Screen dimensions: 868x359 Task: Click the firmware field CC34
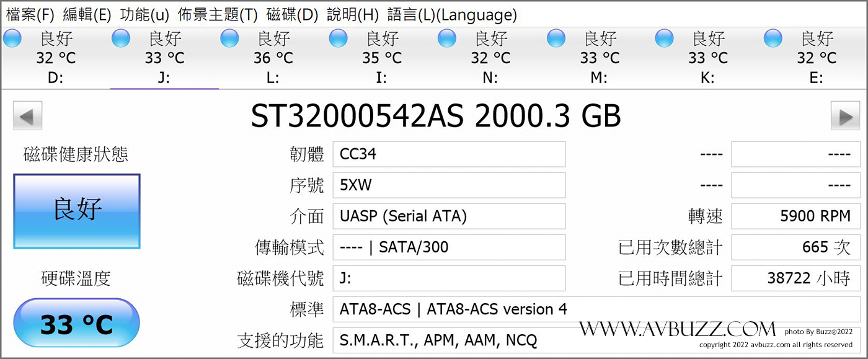449,154
